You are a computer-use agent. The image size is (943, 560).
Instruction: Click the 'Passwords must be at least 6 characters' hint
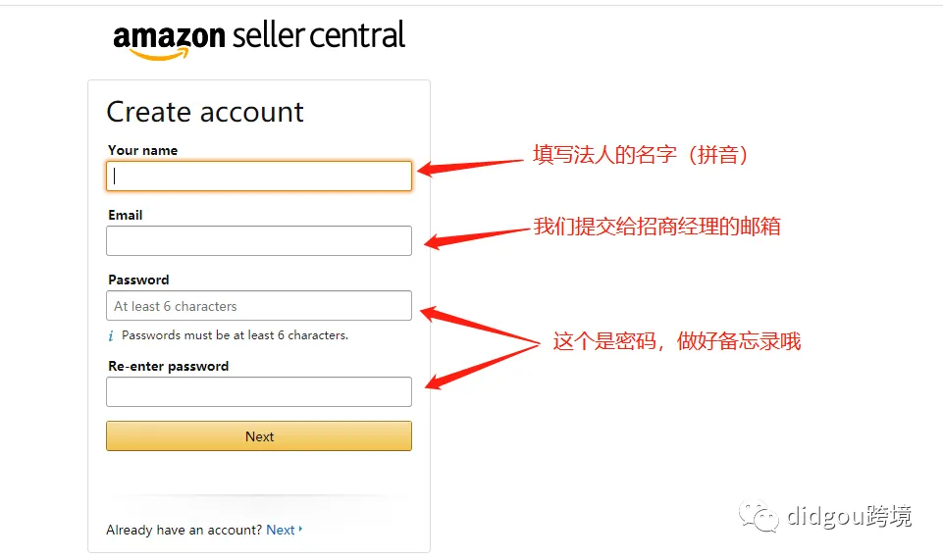(235, 335)
